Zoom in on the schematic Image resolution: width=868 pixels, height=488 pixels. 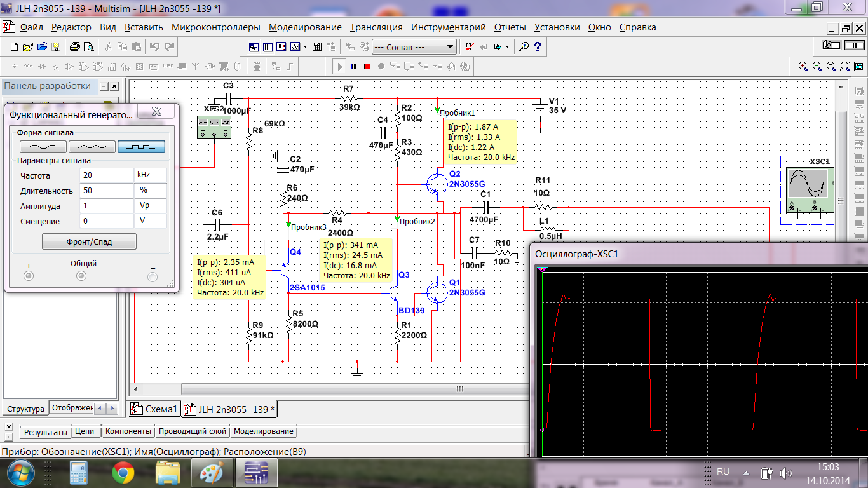tap(803, 66)
